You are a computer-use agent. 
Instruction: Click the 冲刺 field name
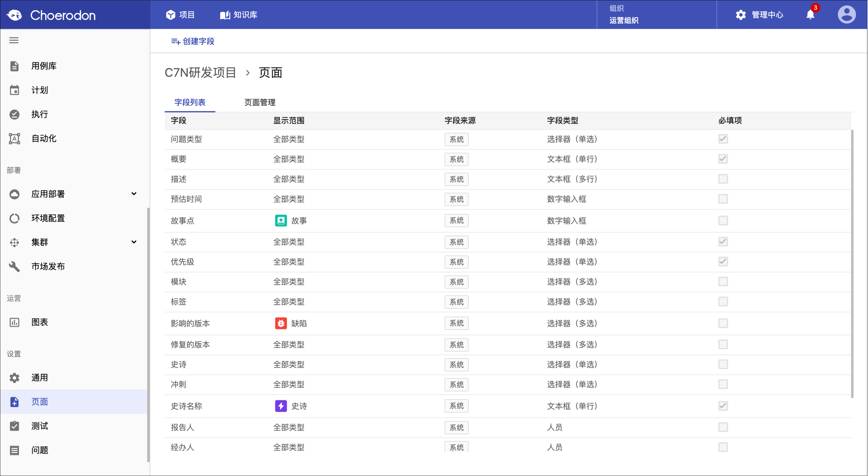coord(178,385)
